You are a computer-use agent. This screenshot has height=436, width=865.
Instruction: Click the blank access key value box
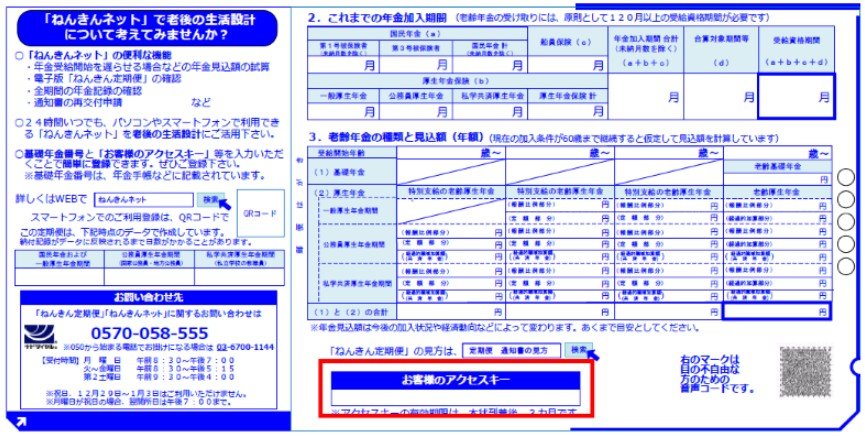pos(455,397)
